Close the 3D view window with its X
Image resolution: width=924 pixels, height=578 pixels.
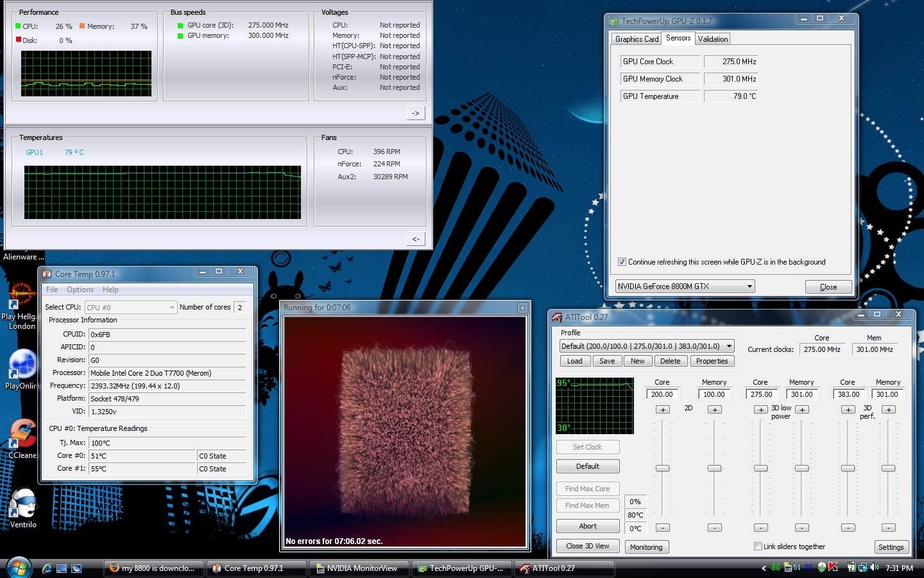pyautogui.click(x=522, y=308)
